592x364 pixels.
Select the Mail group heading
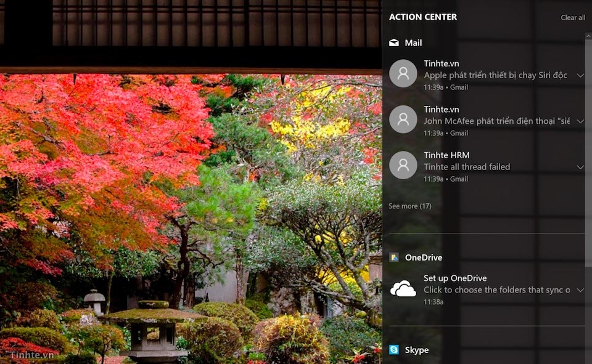click(x=413, y=42)
